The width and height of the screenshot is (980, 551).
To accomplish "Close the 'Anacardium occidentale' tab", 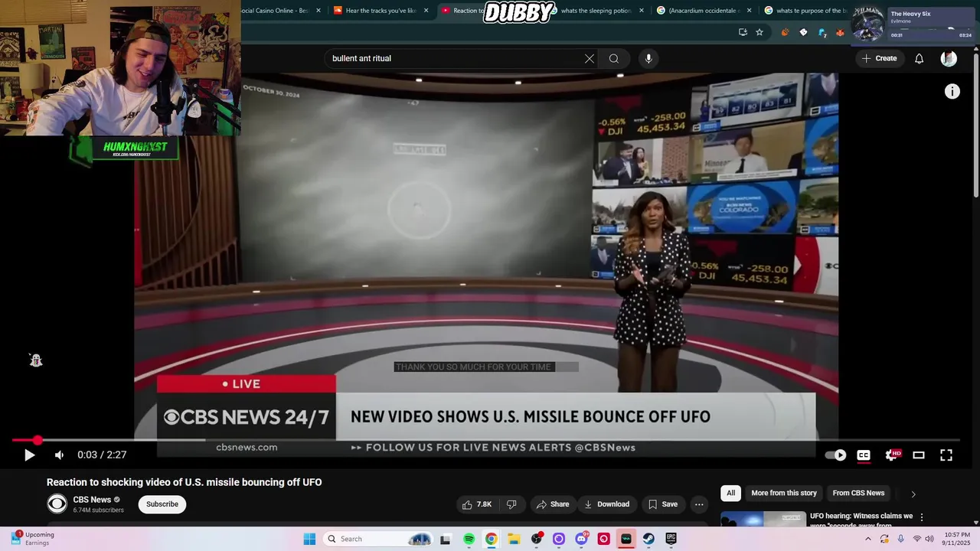I will click(x=749, y=11).
